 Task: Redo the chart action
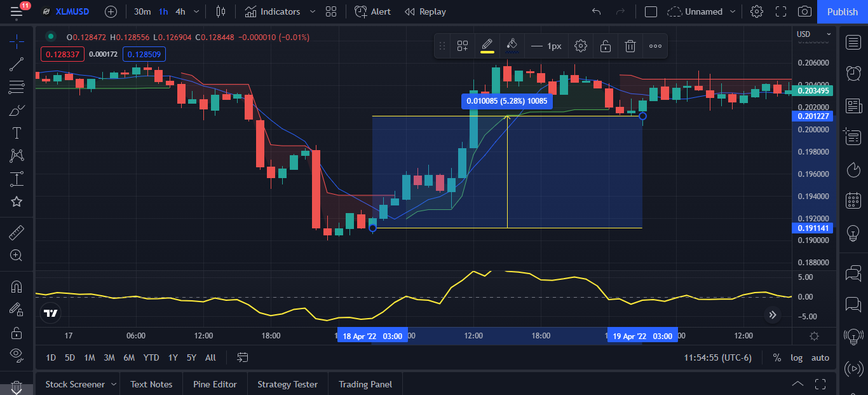click(x=620, y=11)
